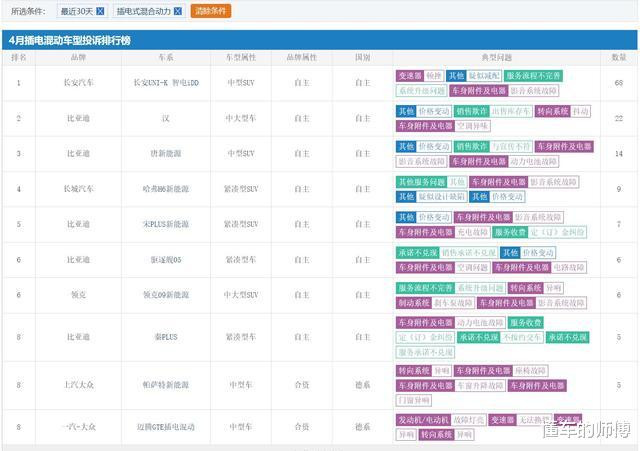Click the 空调问题 tag in the 驱逐舰05 row
The width and height of the screenshot is (640, 451).
[472, 268]
